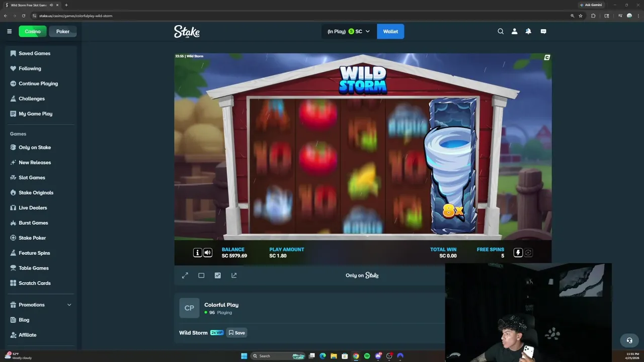Toggle the turbo lightning spin button
The image size is (644, 362).
pos(518,252)
